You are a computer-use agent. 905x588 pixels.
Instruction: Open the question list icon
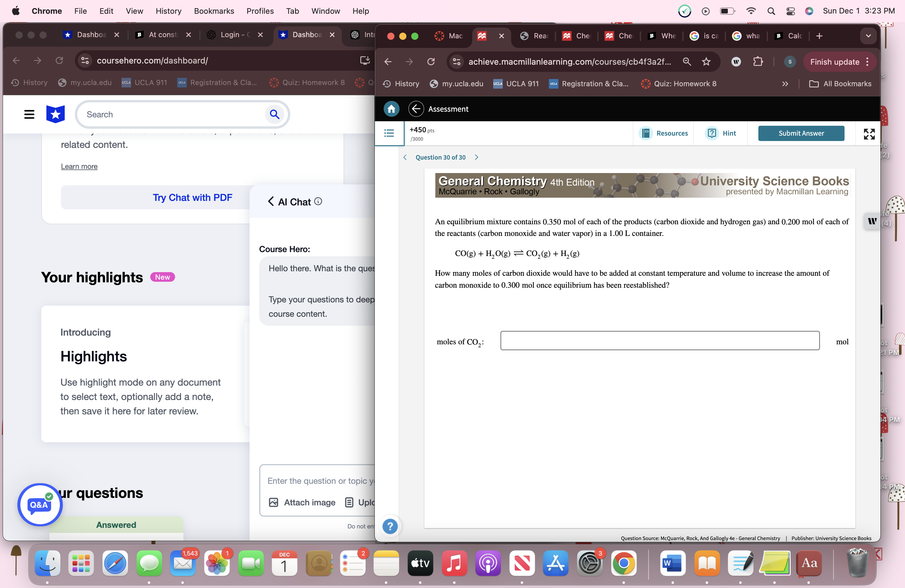tap(389, 134)
